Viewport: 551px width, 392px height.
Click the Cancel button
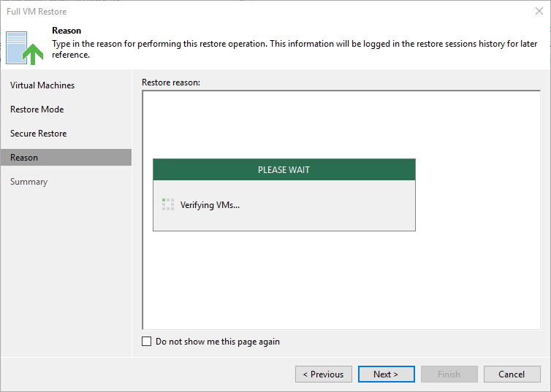point(512,374)
